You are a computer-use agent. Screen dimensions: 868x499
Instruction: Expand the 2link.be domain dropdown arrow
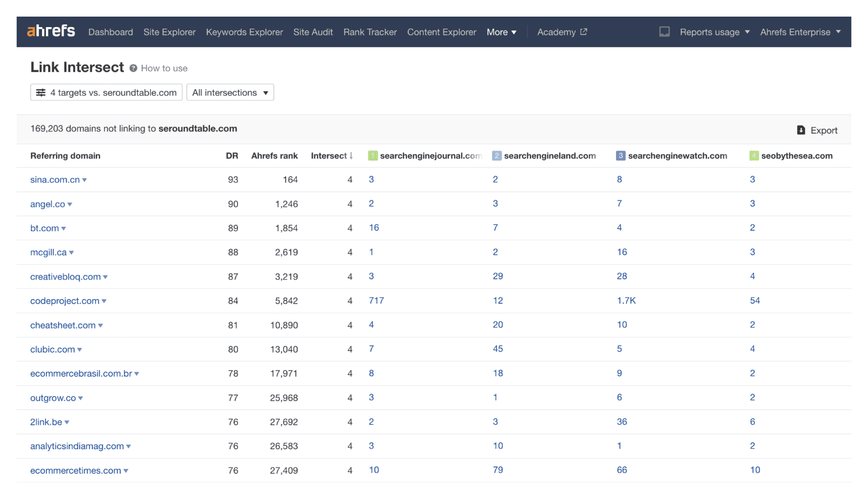(x=67, y=423)
